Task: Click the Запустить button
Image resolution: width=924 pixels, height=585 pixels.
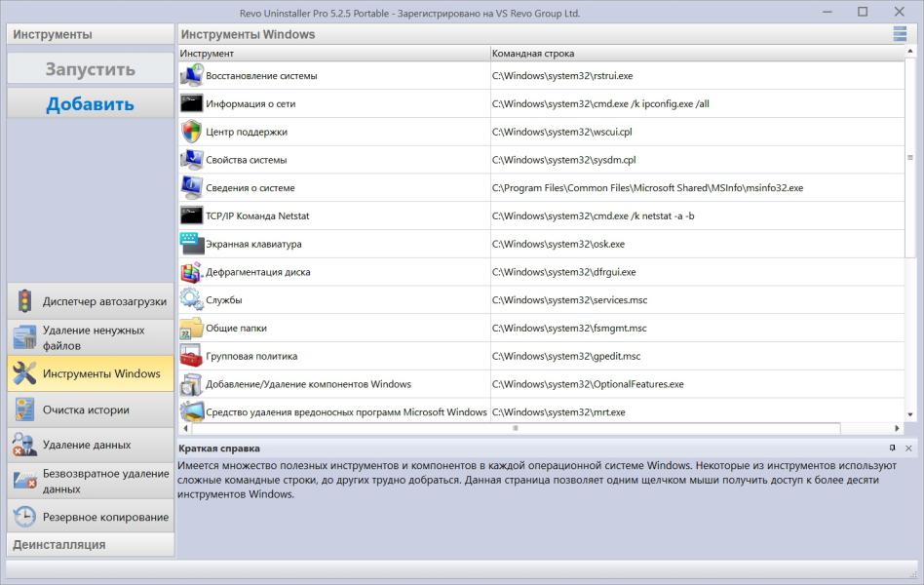Action: [x=91, y=69]
